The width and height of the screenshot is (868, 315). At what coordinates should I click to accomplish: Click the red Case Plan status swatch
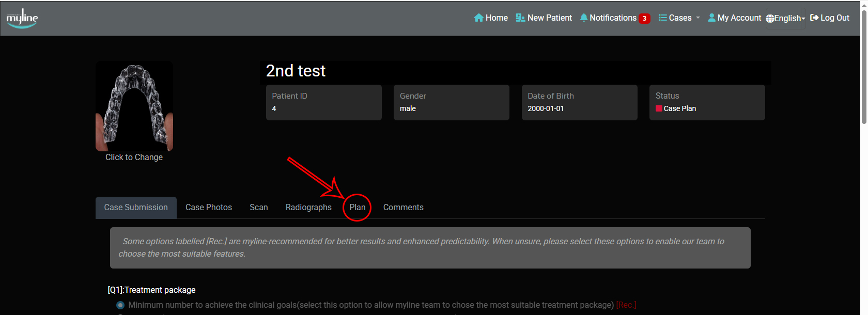coord(659,108)
